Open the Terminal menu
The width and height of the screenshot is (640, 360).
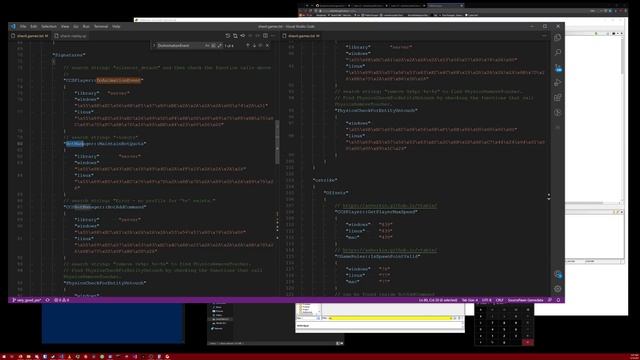click(101, 27)
